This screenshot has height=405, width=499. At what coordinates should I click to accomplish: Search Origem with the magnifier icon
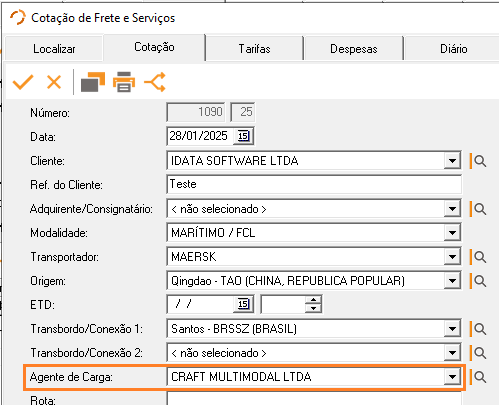478,281
